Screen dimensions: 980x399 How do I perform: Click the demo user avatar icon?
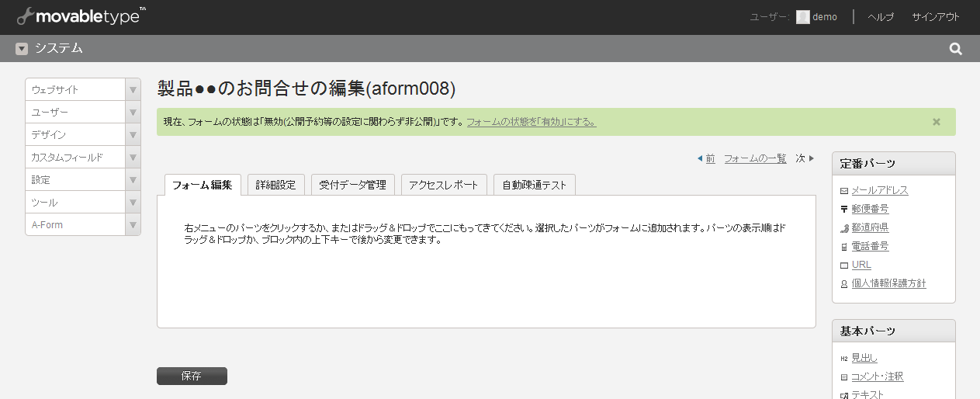[x=803, y=17]
